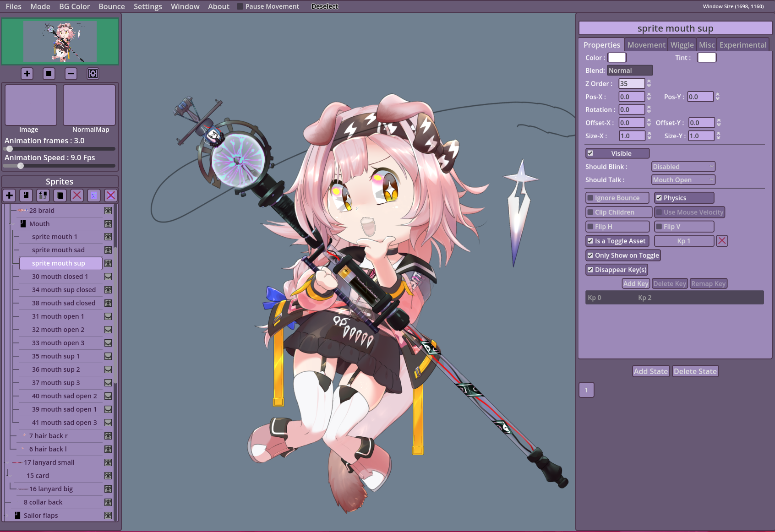Click the 28 braid sprite thumbnail icon

[x=22, y=211]
